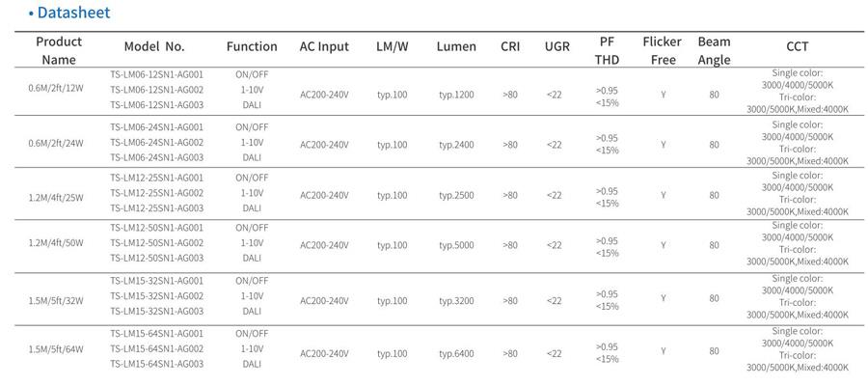Select the Function column header
The image size is (868, 386).
[252, 46]
